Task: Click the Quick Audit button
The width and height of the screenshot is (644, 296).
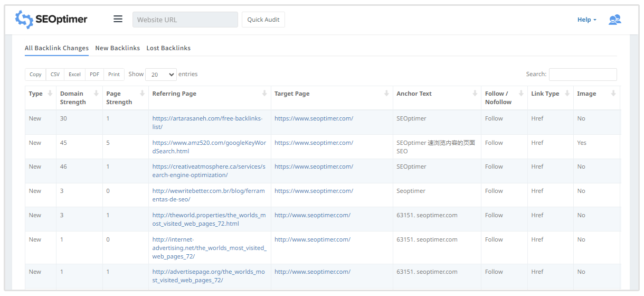Action: pyautogui.click(x=263, y=20)
